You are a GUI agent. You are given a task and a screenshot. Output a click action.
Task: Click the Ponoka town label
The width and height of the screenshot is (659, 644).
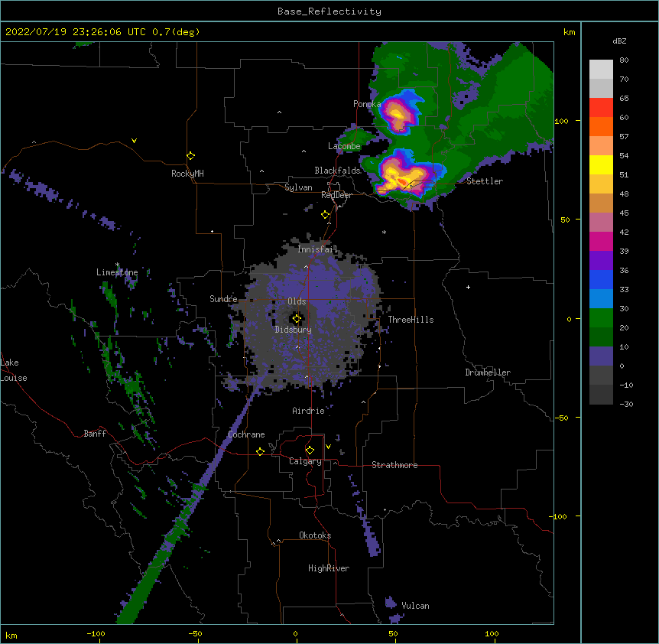[367, 104]
